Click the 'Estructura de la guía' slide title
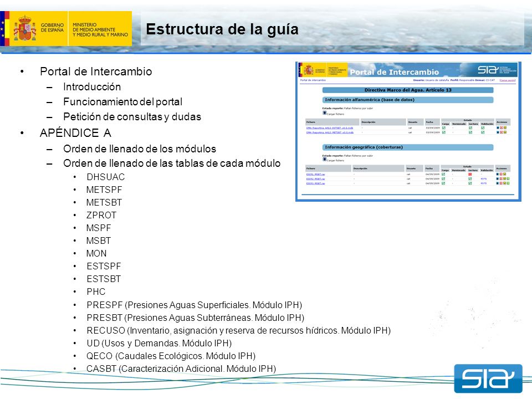Viewport: 532px width, 399px height. [x=222, y=29]
